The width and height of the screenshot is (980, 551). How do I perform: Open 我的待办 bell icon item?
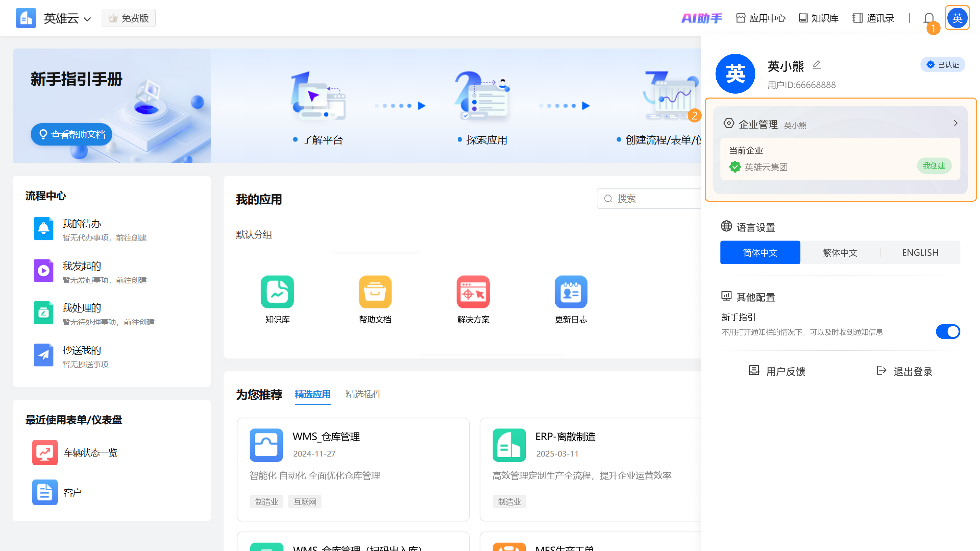[43, 228]
